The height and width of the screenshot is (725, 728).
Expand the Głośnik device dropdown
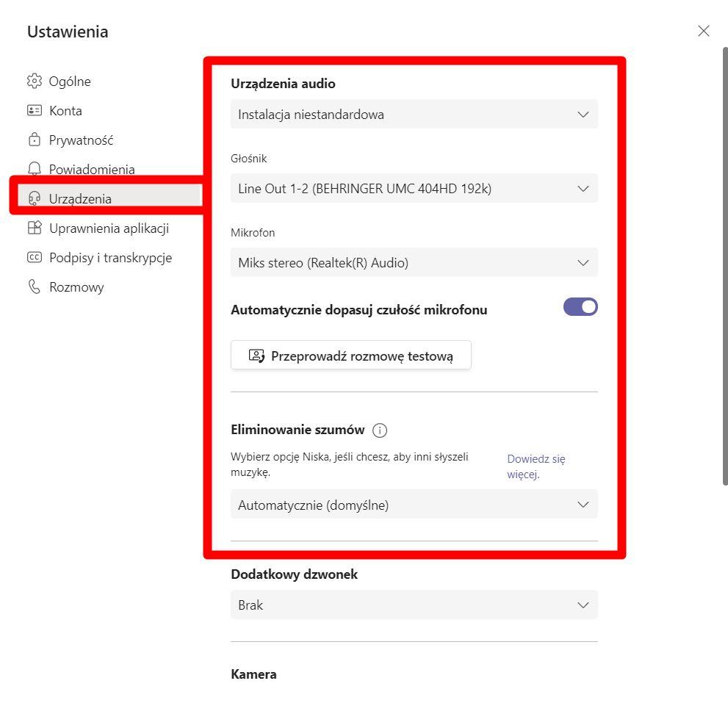[414, 188]
